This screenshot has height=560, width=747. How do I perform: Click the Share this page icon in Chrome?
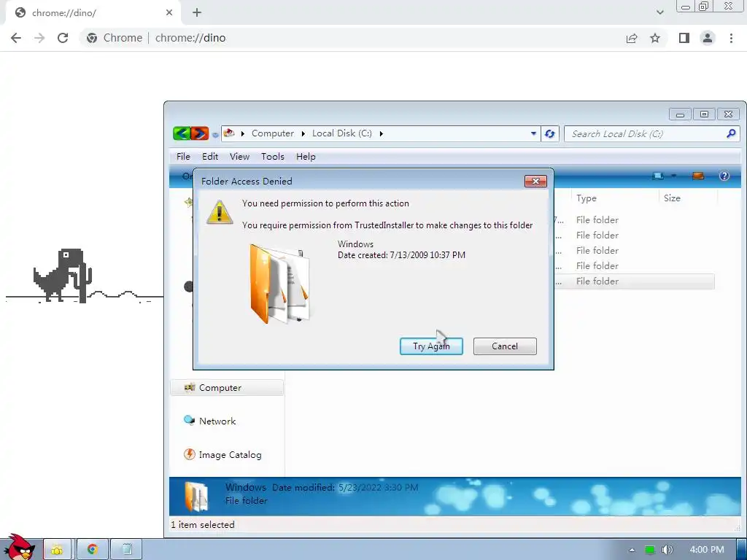tap(632, 38)
